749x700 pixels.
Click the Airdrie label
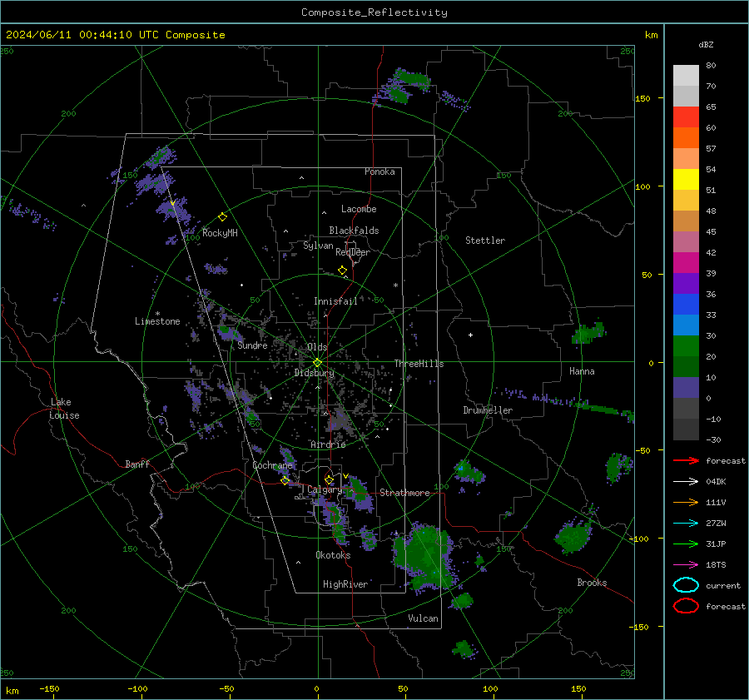point(328,444)
